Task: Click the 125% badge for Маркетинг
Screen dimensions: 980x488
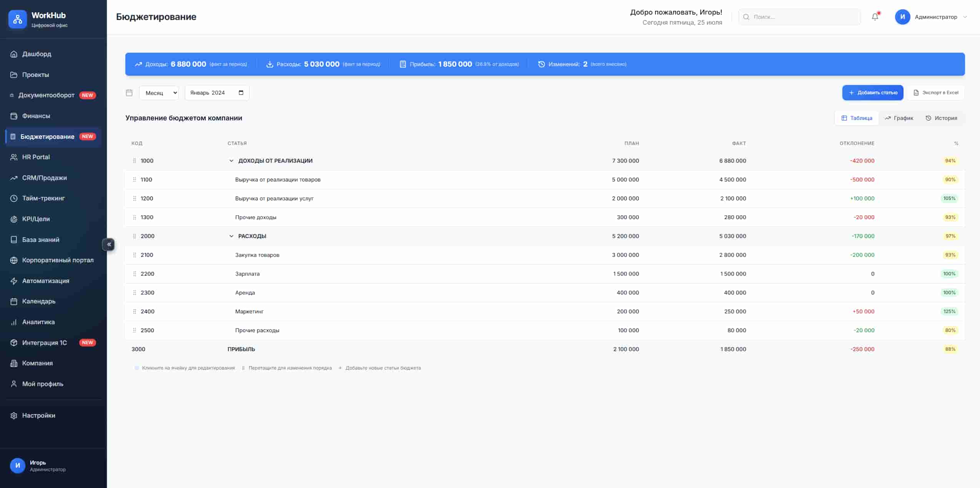Action: pos(949,311)
